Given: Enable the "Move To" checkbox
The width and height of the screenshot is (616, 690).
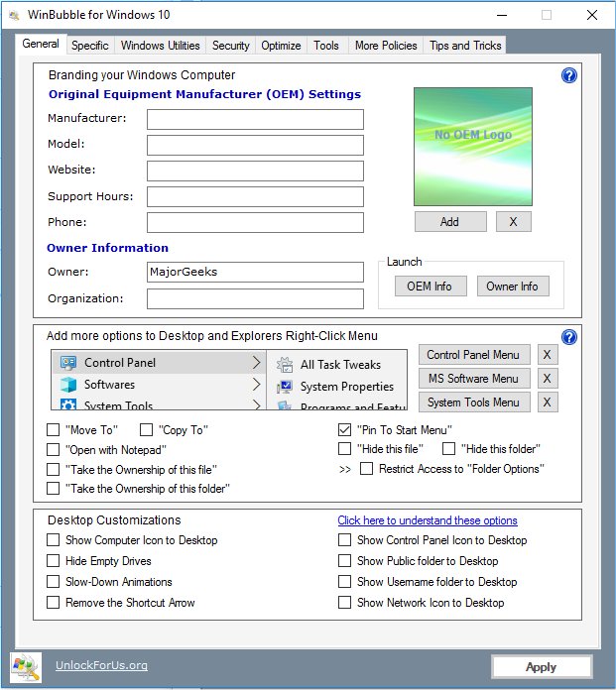Looking at the screenshot, I should (54, 429).
